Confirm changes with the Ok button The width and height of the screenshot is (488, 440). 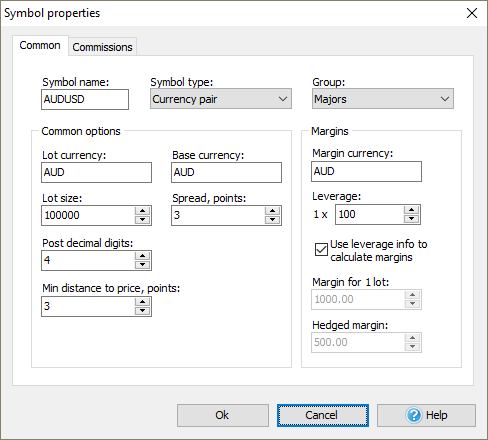[223, 415]
